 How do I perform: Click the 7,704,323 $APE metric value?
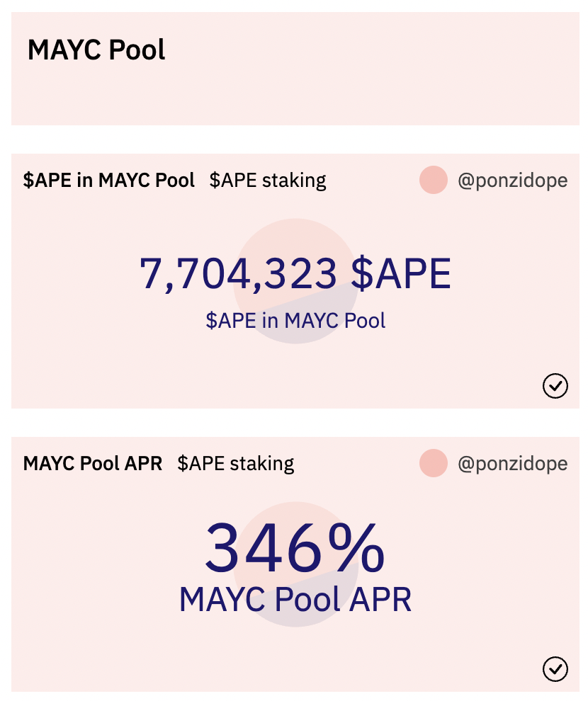296,273
